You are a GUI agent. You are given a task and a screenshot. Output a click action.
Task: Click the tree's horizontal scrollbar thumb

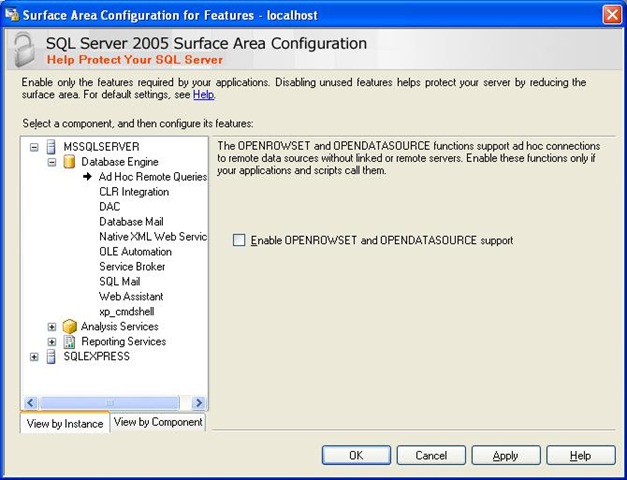coord(109,402)
